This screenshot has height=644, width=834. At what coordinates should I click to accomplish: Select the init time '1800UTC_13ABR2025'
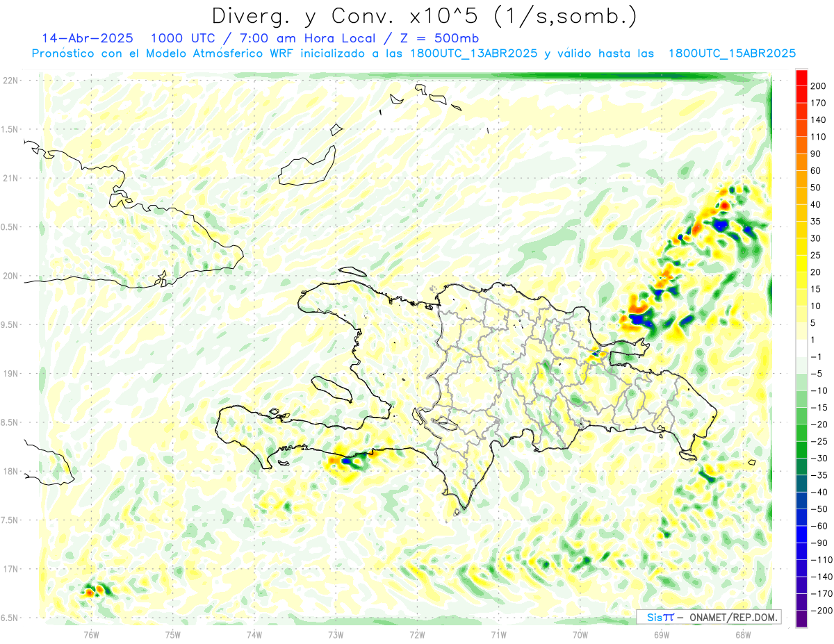tap(473, 53)
